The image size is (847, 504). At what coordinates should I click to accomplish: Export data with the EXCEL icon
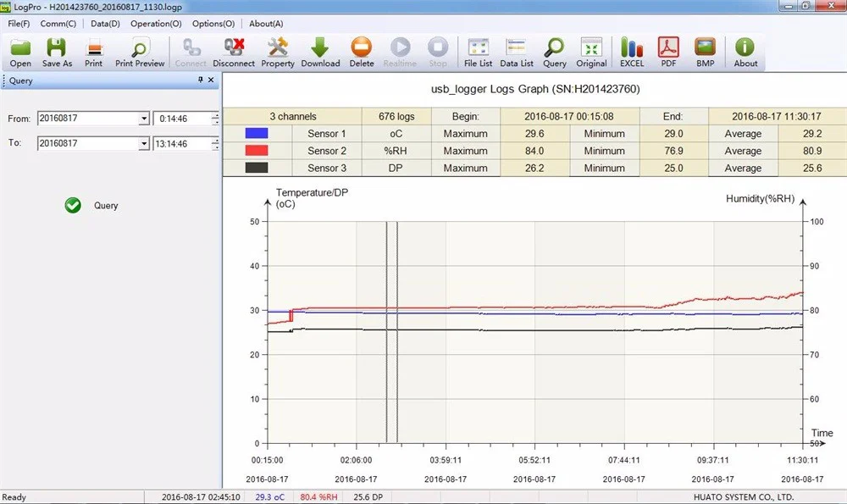[x=631, y=52]
